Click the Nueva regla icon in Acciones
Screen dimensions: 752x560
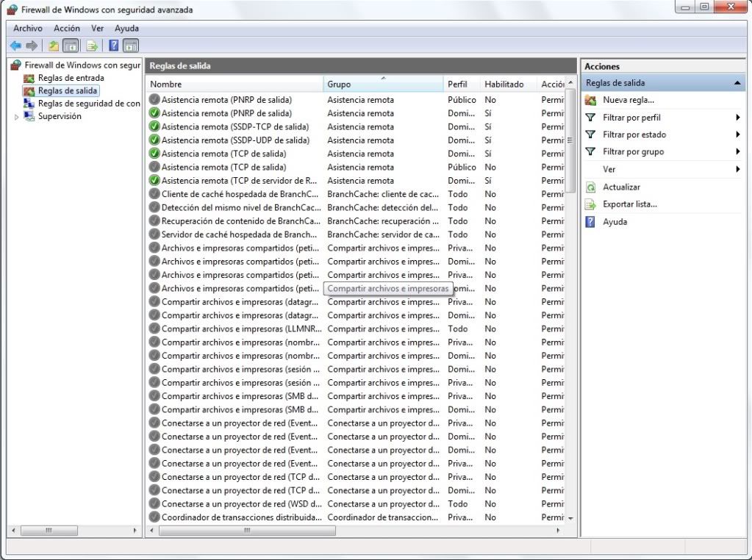[591, 100]
